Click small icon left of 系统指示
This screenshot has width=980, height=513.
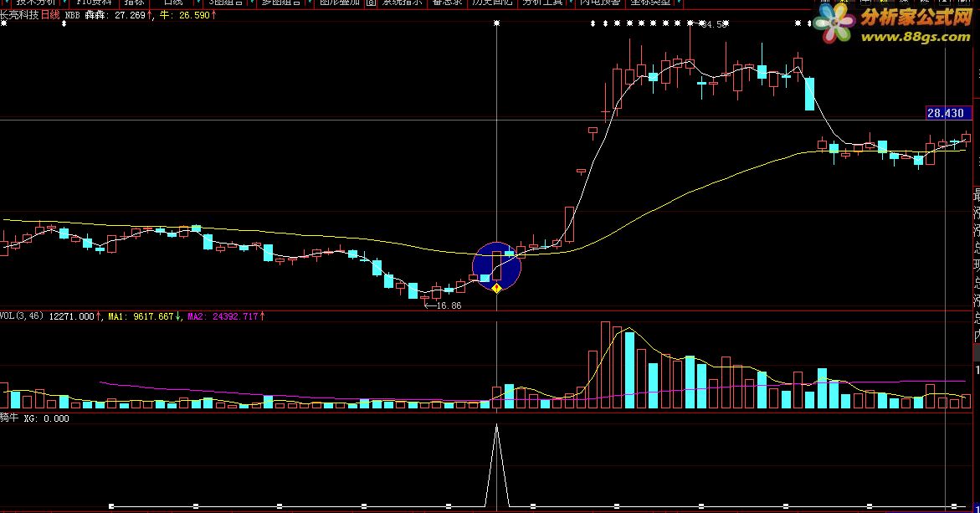point(372,3)
